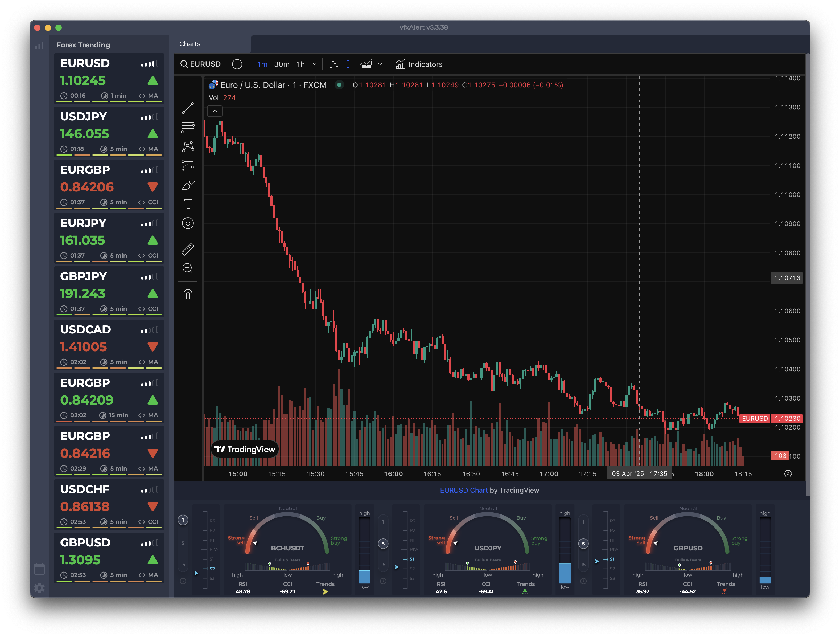Activate the zoom in tool
The width and height of the screenshot is (840, 637).
click(188, 268)
